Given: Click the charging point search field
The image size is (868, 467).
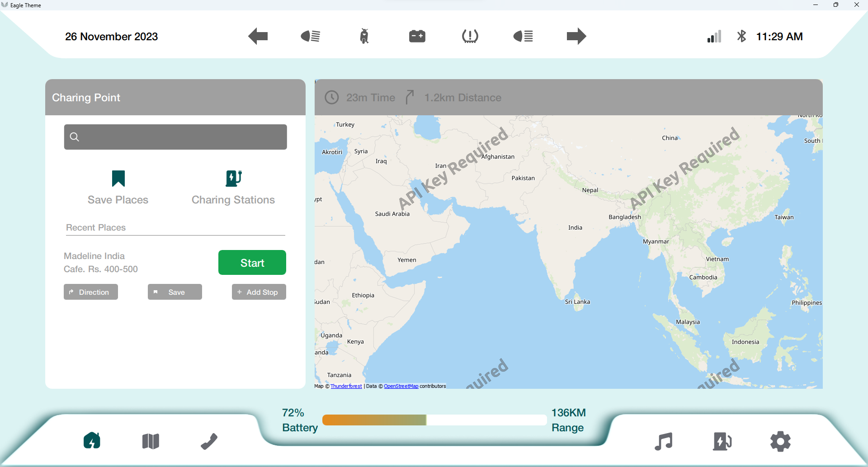Looking at the screenshot, I should point(175,137).
